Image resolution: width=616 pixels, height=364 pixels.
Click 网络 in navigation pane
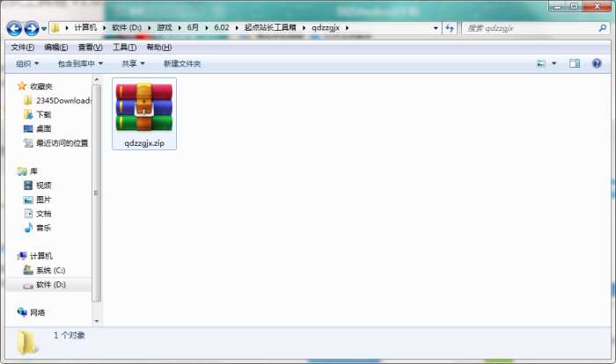pos(37,312)
